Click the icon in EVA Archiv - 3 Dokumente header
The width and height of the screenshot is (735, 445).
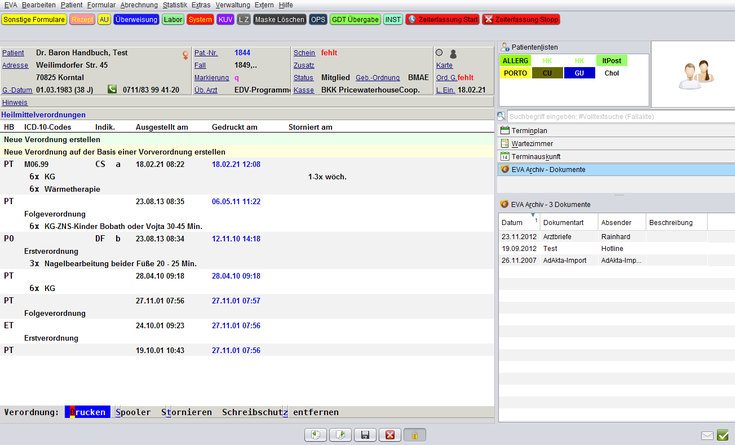click(x=504, y=204)
